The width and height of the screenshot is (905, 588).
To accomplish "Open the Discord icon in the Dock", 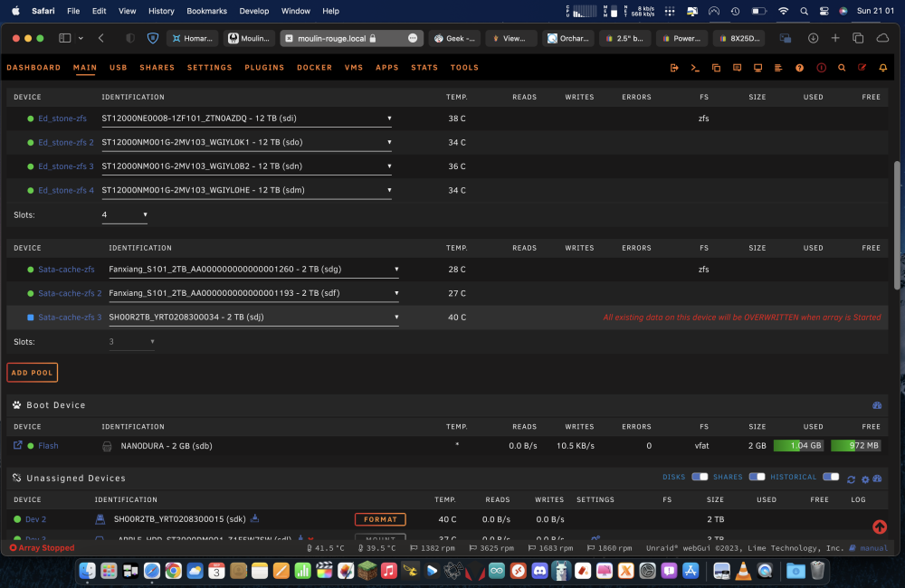I will coord(539,572).
